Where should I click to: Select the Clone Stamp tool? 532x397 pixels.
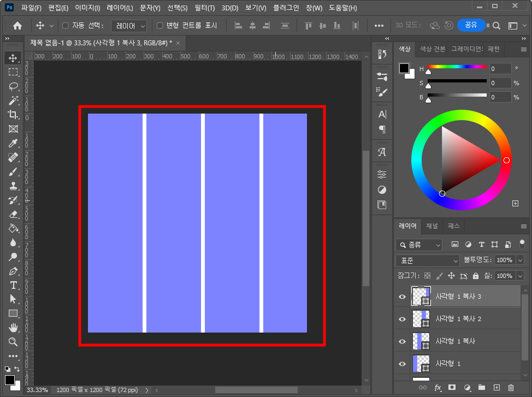[13, 186]
